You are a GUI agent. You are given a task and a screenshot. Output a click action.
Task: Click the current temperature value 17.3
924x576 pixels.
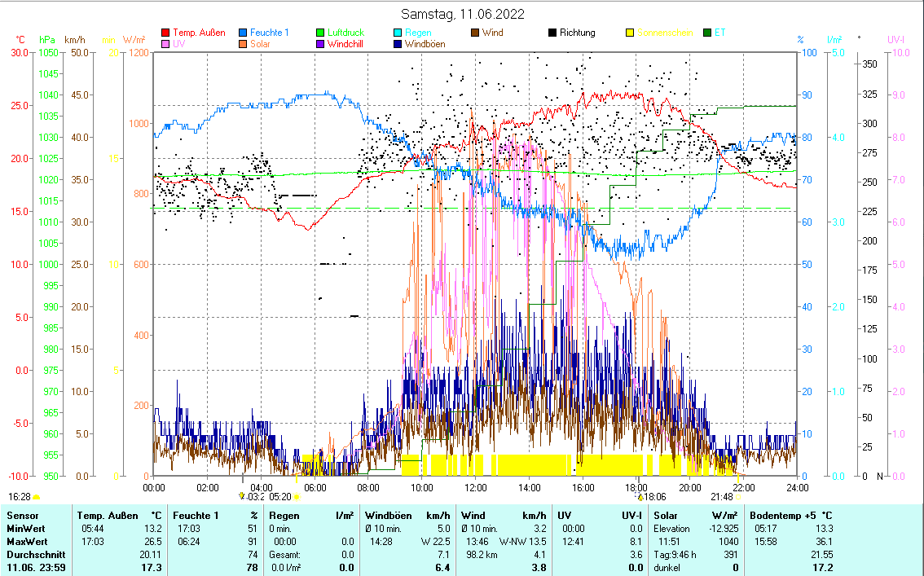click(x=152, y=569)
